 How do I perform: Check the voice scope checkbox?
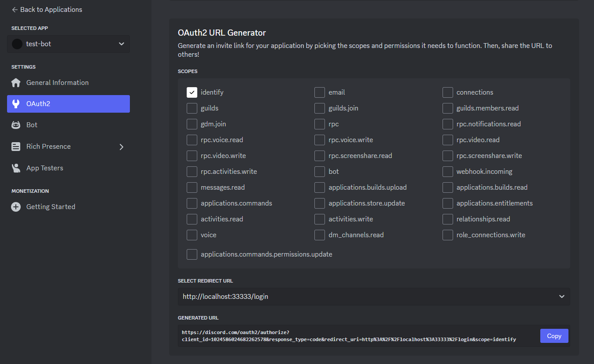click(x=192, y=235)
